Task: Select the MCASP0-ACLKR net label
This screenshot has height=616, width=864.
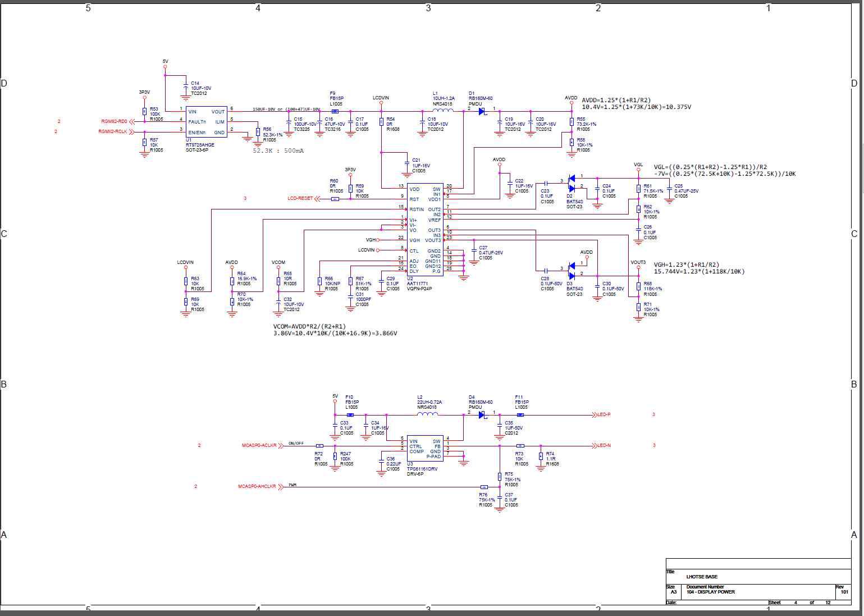Action: 262,445
